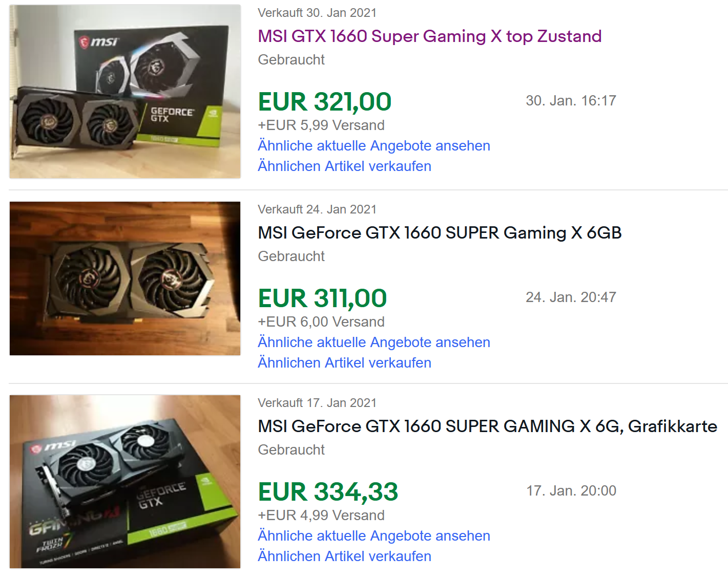
Task: Click the thumbnail of the card on a wooden table
Action: coord(125,278)
